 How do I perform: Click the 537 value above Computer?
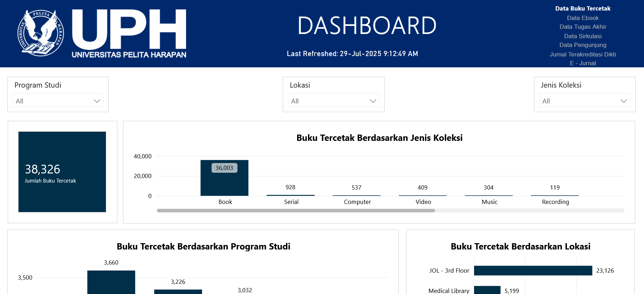[356, 187]
